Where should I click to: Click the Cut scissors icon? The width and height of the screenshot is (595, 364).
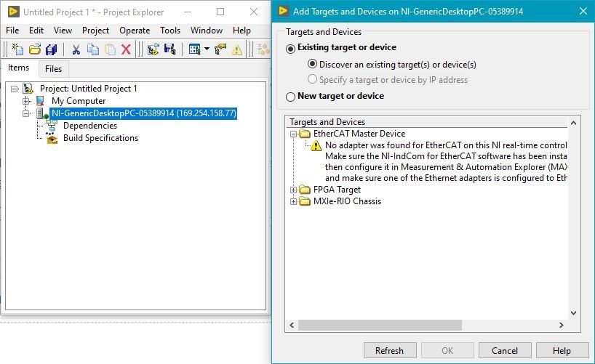(76, 49)
